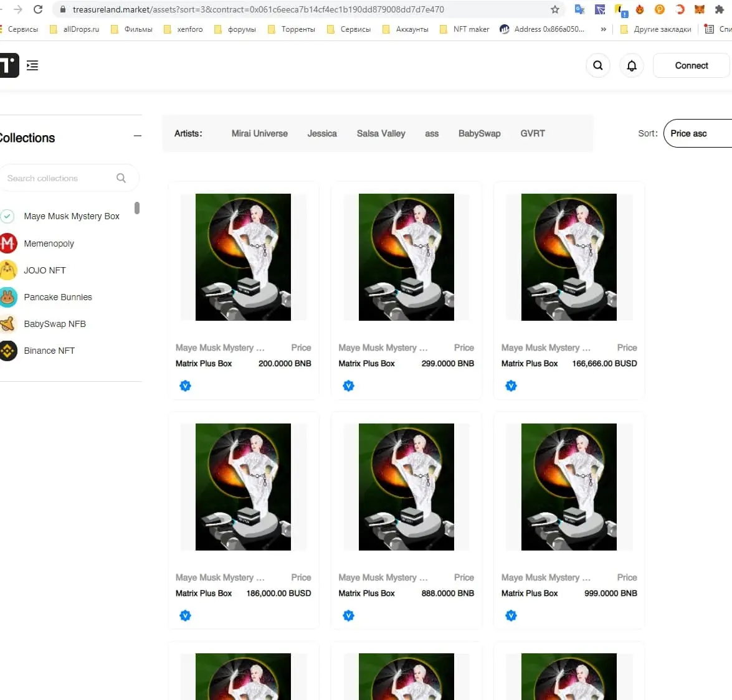Open the Торренты bookmark folder
732x700 pixels.
pos(292,29)
